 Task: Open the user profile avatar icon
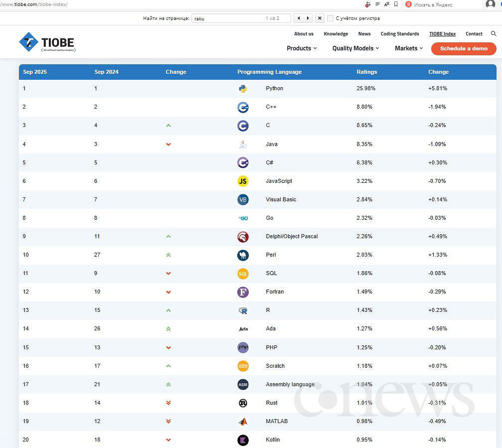pyautogui.click(x=490, y=4)
